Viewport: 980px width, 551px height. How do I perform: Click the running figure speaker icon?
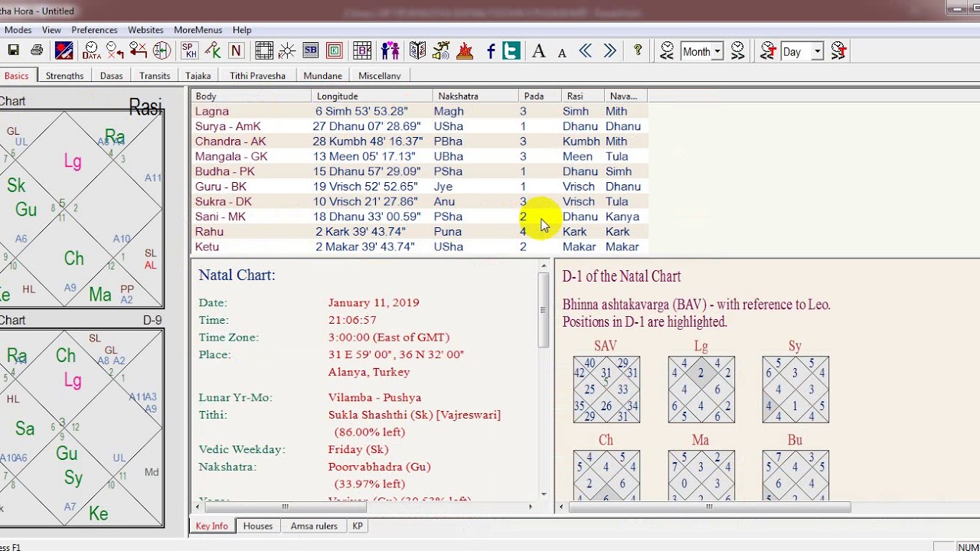tap(441, 51)
